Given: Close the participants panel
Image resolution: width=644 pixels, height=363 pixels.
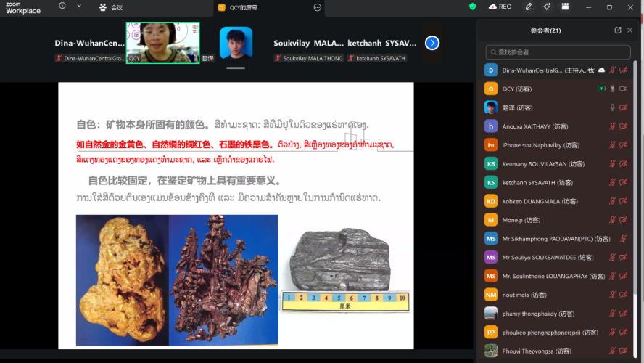Looking at the screenshot, I should click(x=629, y=30).
